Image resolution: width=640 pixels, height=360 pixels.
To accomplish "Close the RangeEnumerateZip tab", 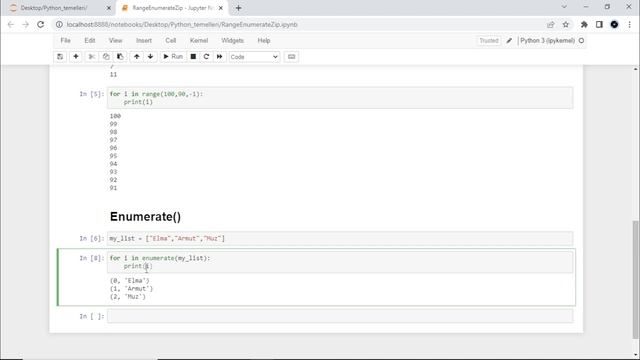I will pos(221,8).
